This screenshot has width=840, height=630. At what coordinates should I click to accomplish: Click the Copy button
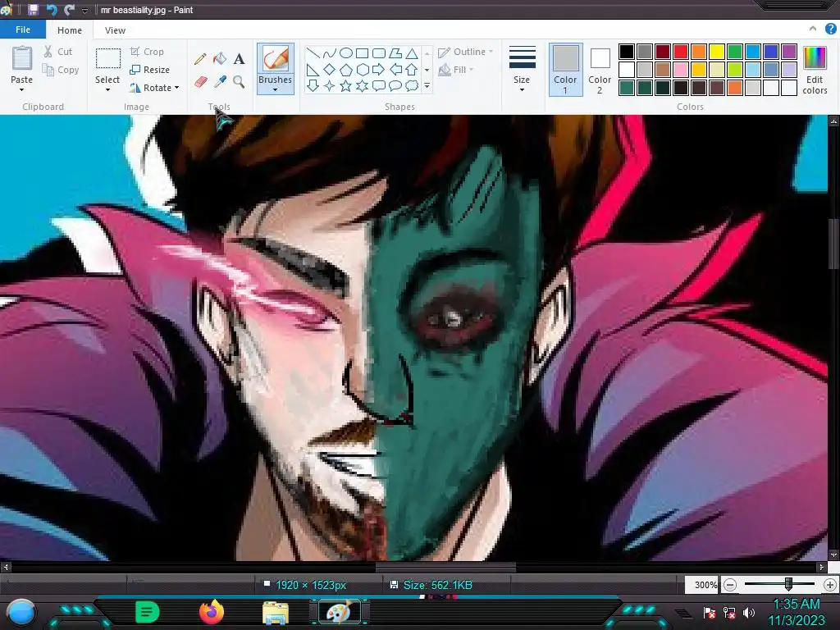coord(61,70)
